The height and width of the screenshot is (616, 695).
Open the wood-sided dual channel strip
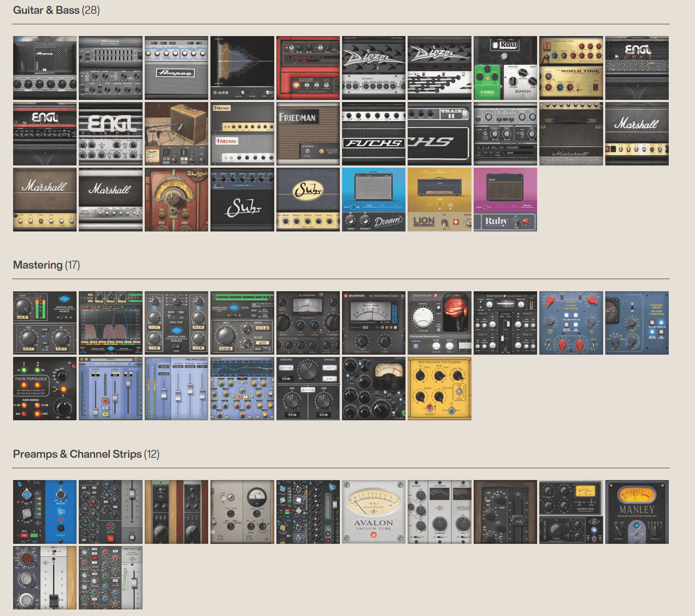click(176, 512)
